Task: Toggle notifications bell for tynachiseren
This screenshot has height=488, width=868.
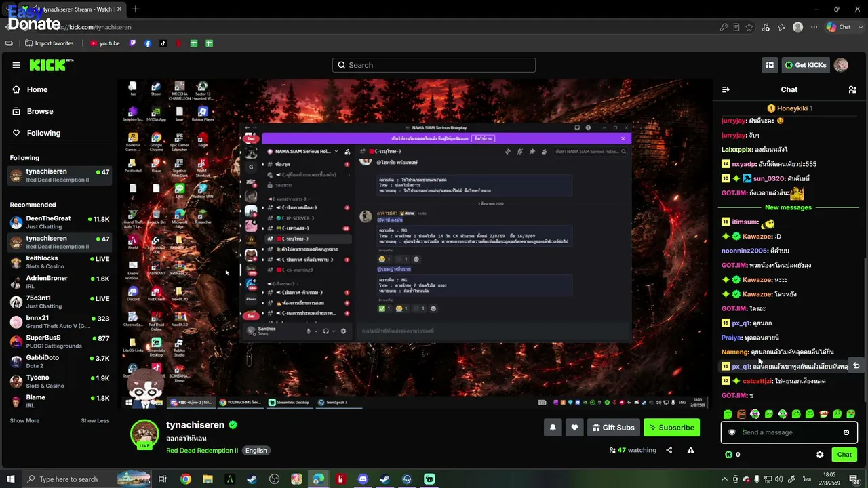Action: [553, 428]
